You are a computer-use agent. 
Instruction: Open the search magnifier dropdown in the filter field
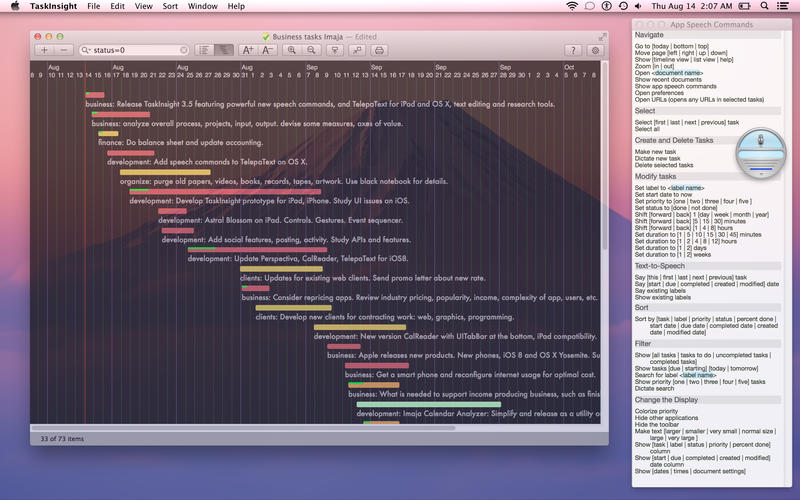(86, 50)
